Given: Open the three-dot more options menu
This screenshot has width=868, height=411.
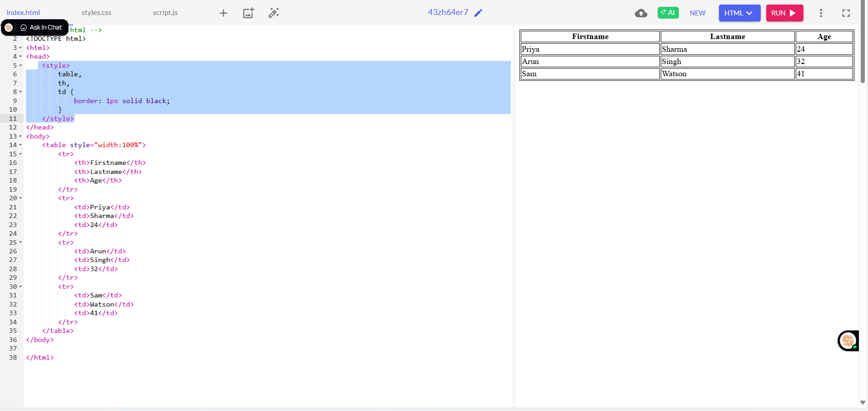Looking at the screenshot, I should click(821, 13).
